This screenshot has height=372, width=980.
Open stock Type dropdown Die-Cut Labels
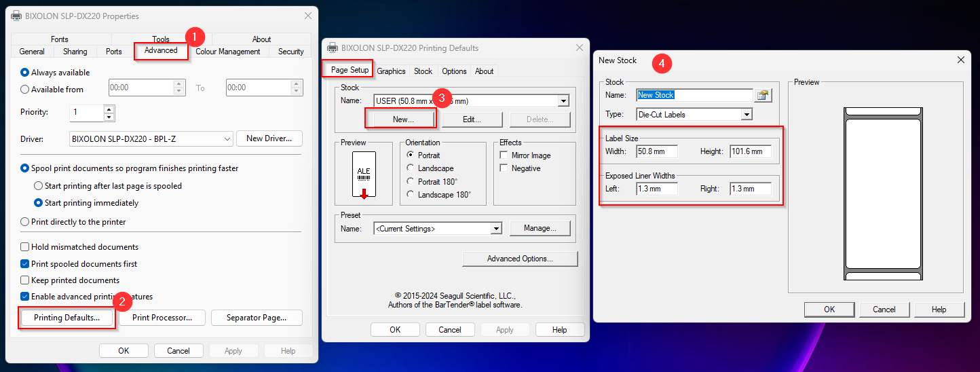tap(747, 115)
